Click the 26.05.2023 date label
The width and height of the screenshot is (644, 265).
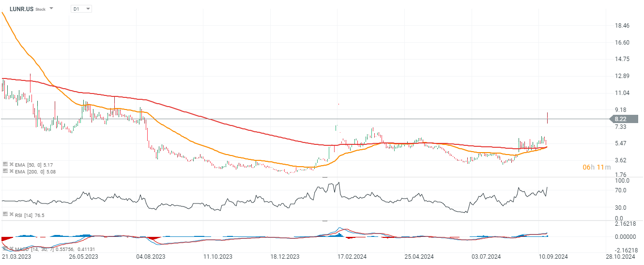coord(83,256)
